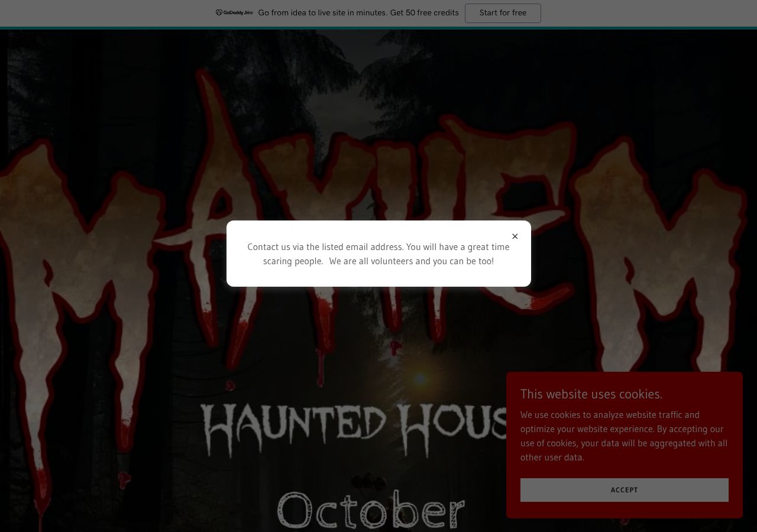The height and width of the screenshot is (532, 757).
Task: Click 'This website uses cookies.' heading
Action: point(591,394)
